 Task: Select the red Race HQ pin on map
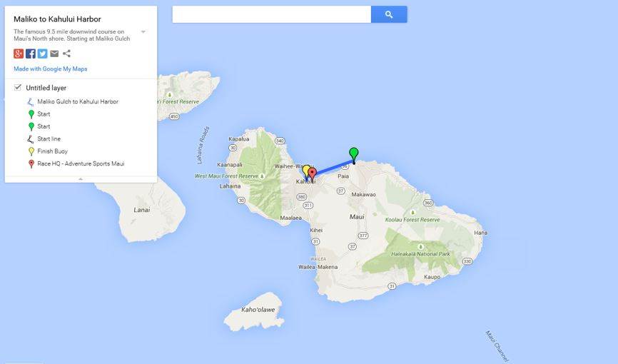313,173
